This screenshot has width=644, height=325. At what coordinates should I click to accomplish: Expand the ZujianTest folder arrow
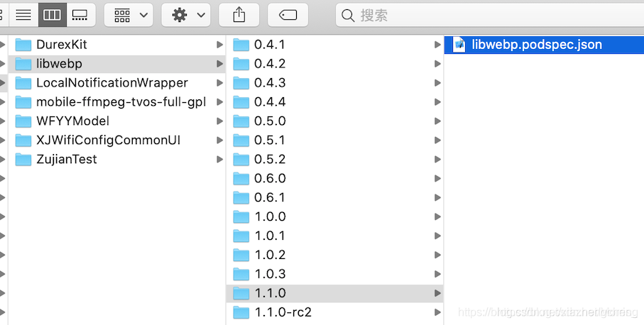pyautogui.click(x=219, y=159)
